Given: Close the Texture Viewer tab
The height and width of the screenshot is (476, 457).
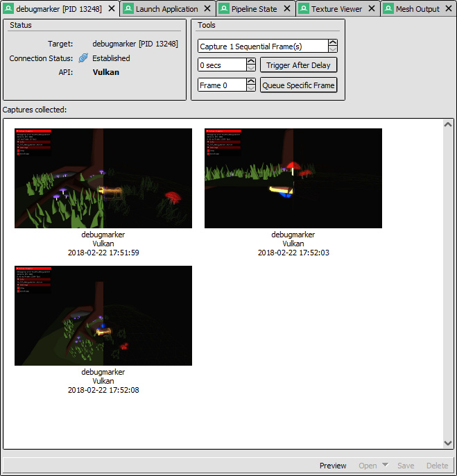Looking at the screenshot, I should coord(372,8).
